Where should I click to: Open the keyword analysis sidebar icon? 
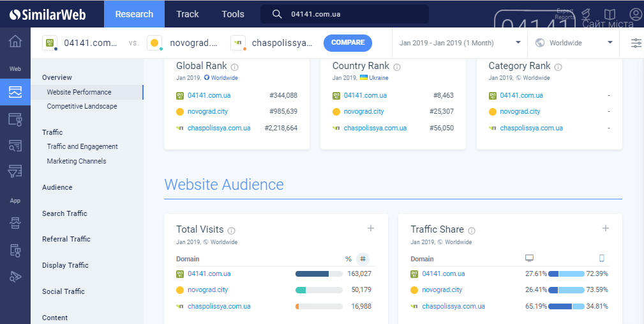[15, 145]
